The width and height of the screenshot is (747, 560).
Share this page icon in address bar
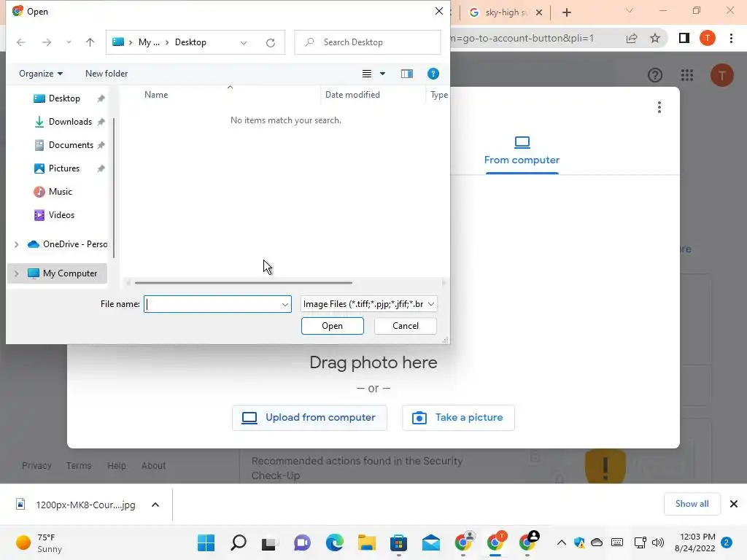point(632,38)
